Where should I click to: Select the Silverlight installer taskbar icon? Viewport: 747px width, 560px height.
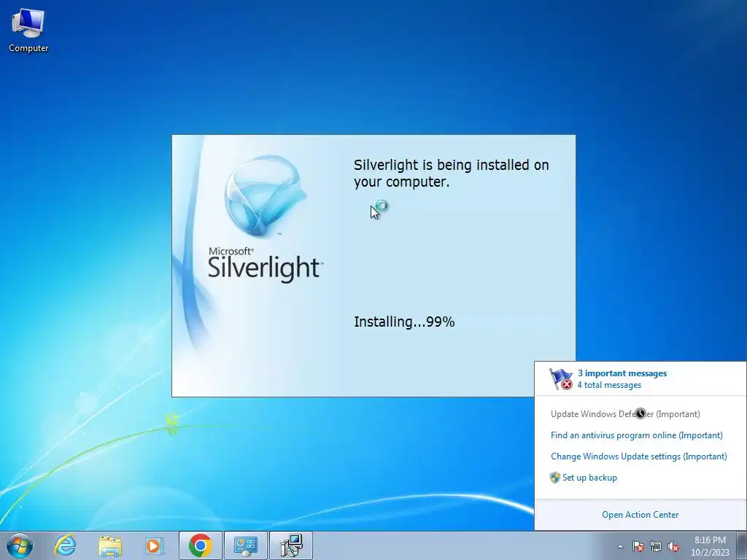coord(291,545)
